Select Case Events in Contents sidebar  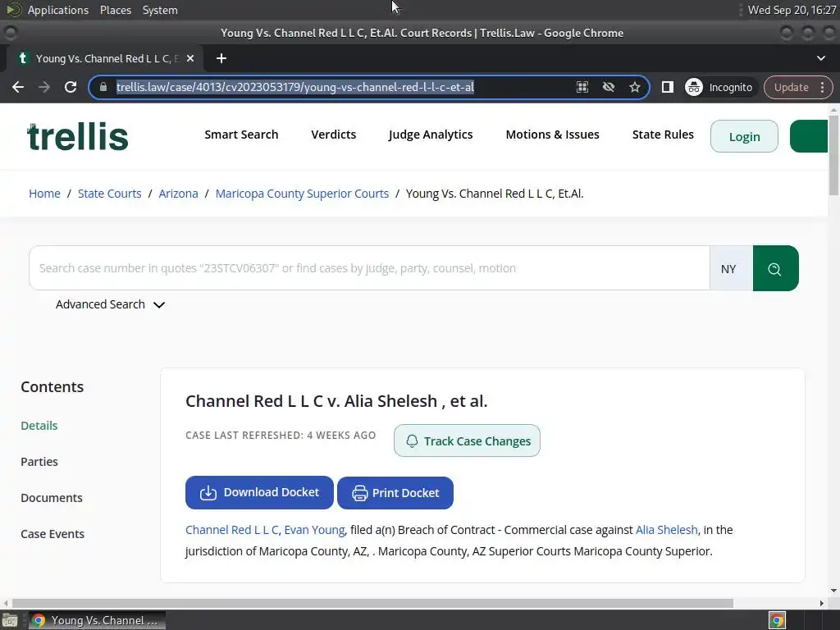pos(52,534)
